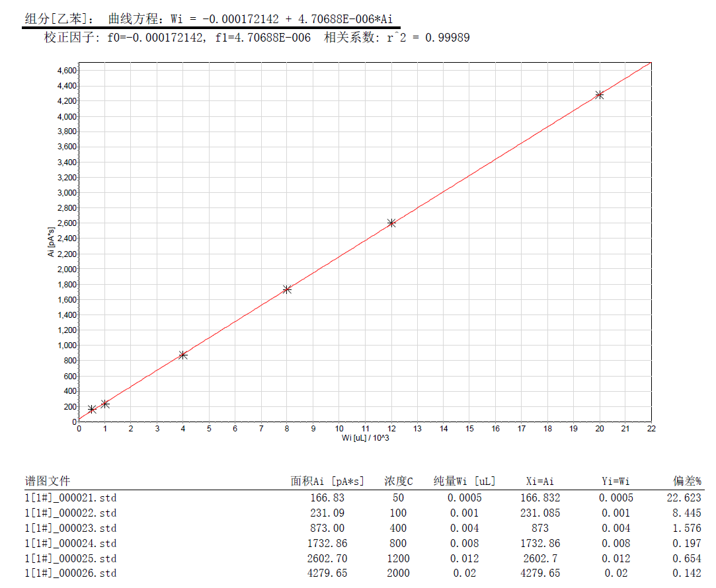Click file row 1[1#]_000021.std

pos(71,498)
